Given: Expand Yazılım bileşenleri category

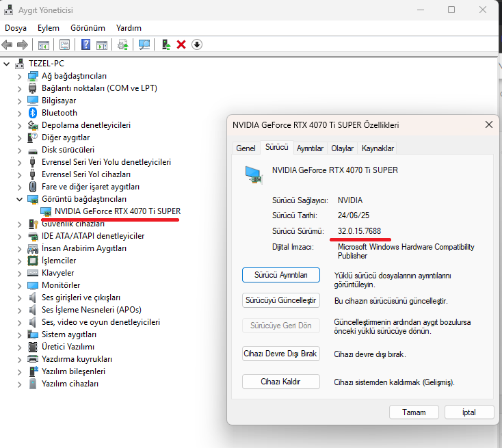Looking at the screenshot, I should (x=20, y=372).
